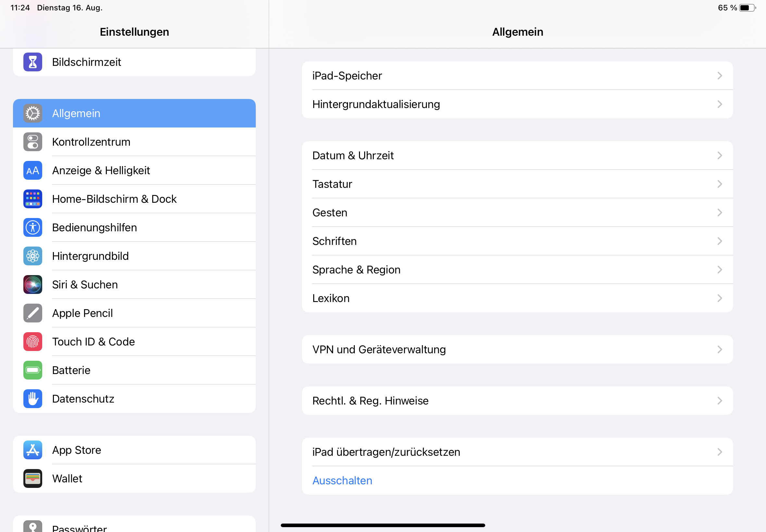The image size is (766, 532).
Task: Tap the Home-Bildschirm & Dock grid icon
Action: [x=33, y=199]
